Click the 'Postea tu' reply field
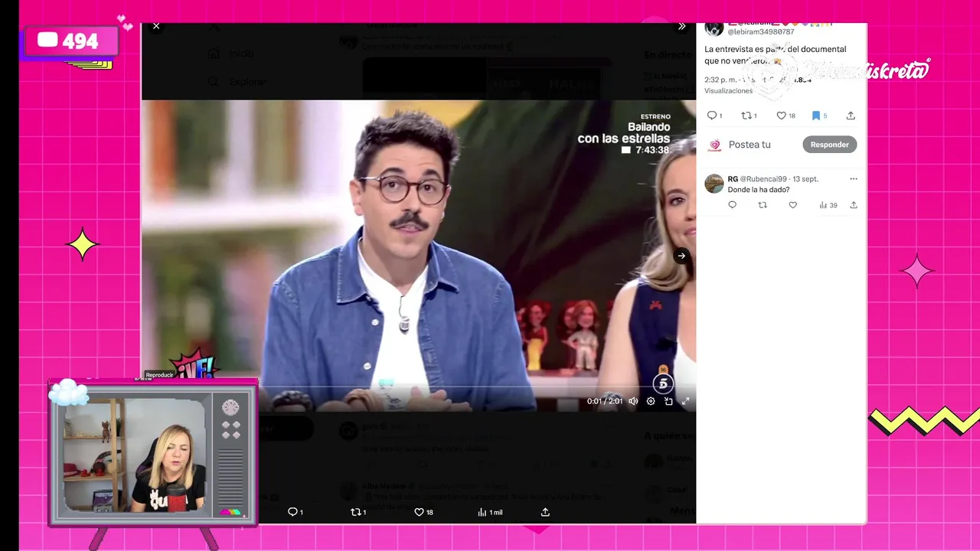This screenshot has height=551, width=980. [750, 145]
